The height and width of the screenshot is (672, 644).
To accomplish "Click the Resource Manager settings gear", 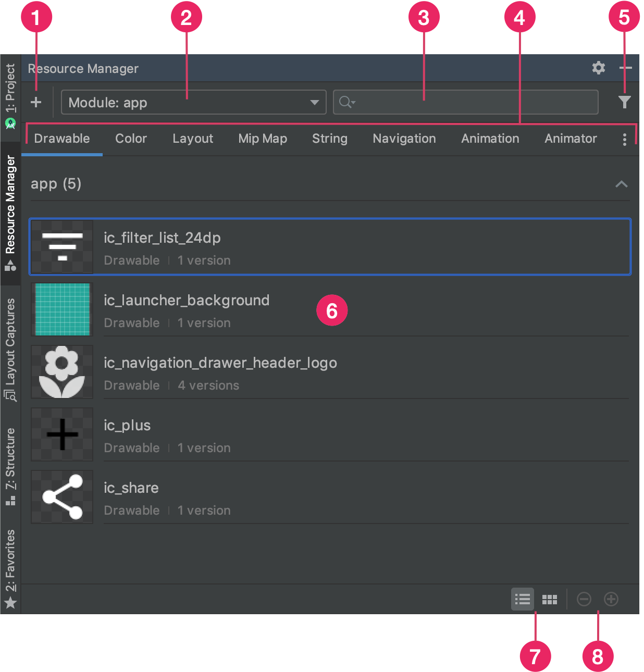I will [x=598, y=68].
